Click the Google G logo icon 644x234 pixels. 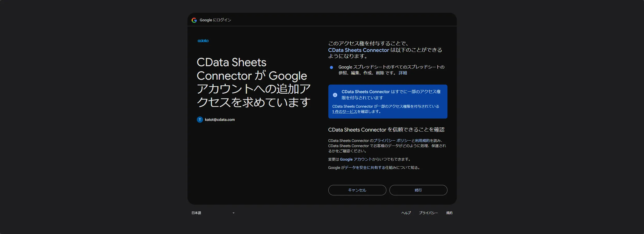(x=194, y=20)
